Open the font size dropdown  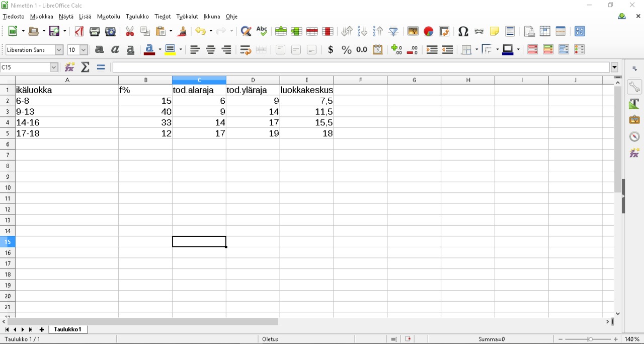pyautogui.click(x=84, y=50)
